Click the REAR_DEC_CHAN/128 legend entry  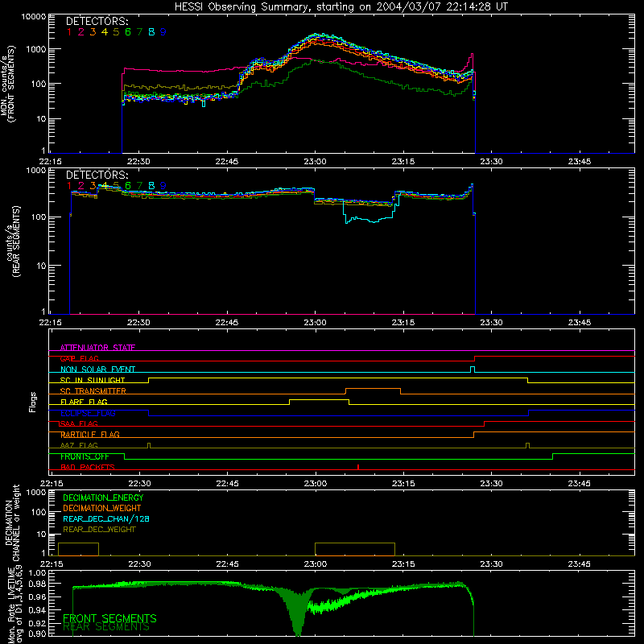(x=106, y=518)
